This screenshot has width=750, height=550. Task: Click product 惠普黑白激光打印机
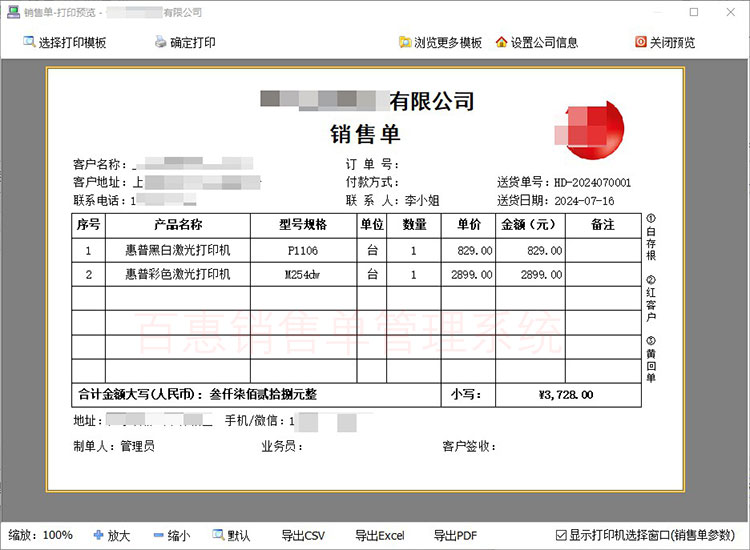pyautogui.click(x=178, y=250)
